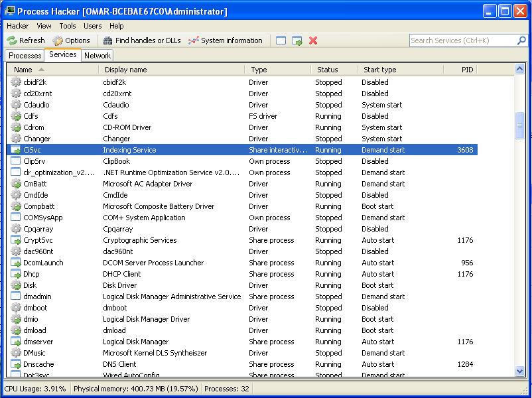Click the blank window icon in toolbar
This screenshot has height=398, width=532.
[281, 40]
